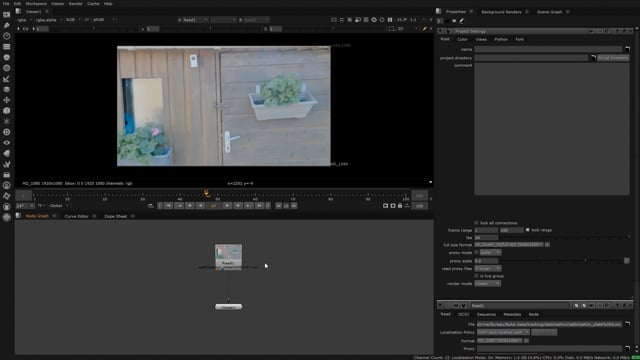The height and width of the screenshot is (360, 640).
Task: Click the browse icon beside the Proxy field
Action: [627, 349]
